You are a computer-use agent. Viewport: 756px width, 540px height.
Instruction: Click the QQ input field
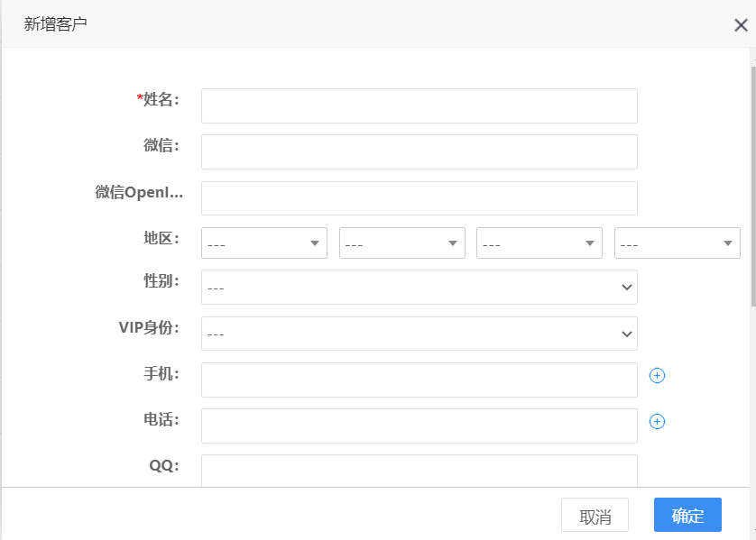click(x=419, y=470)
